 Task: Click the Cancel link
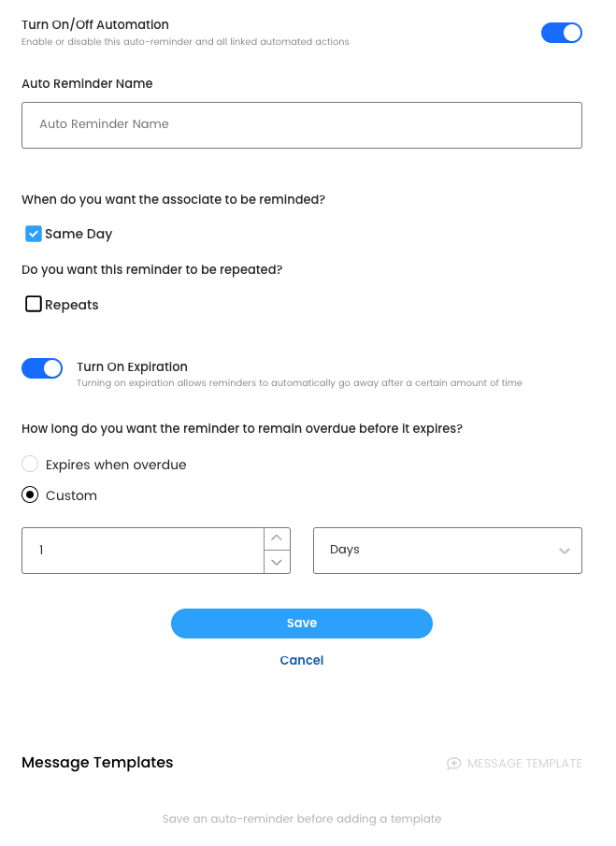click(x=301, y=660)
